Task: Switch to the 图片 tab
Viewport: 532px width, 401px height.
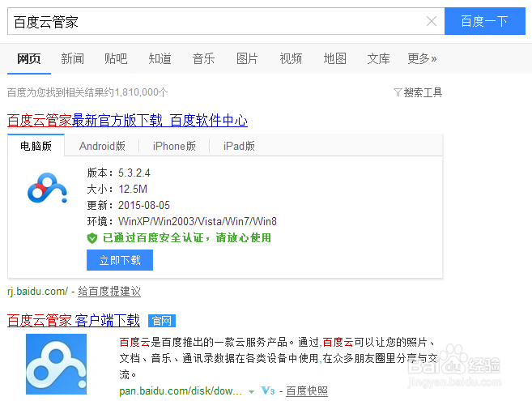Action: [x=247, y=59]
